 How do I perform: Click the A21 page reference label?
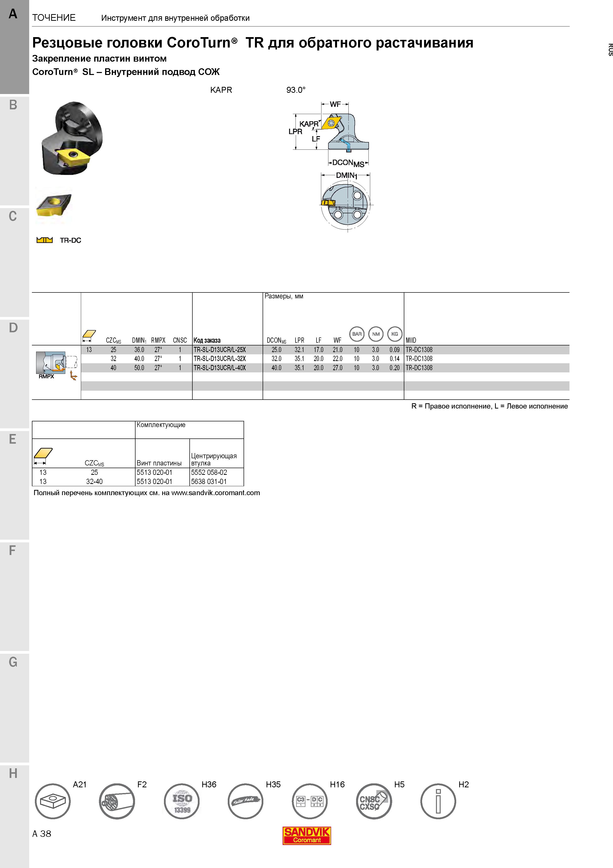80,784
